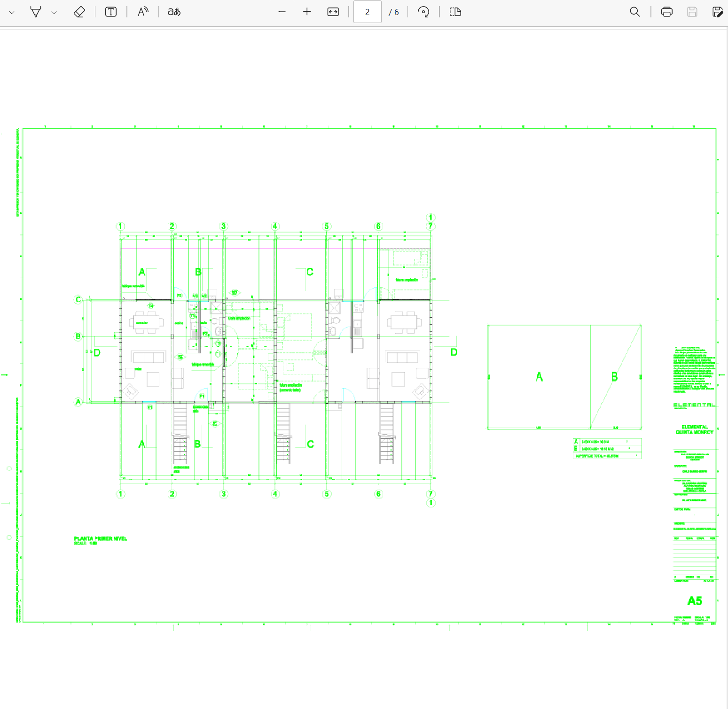Click the ELEMENTAL QUINTA MONROY title text
728x709 pixels.
pyautogui.click(x=695, y=429)
